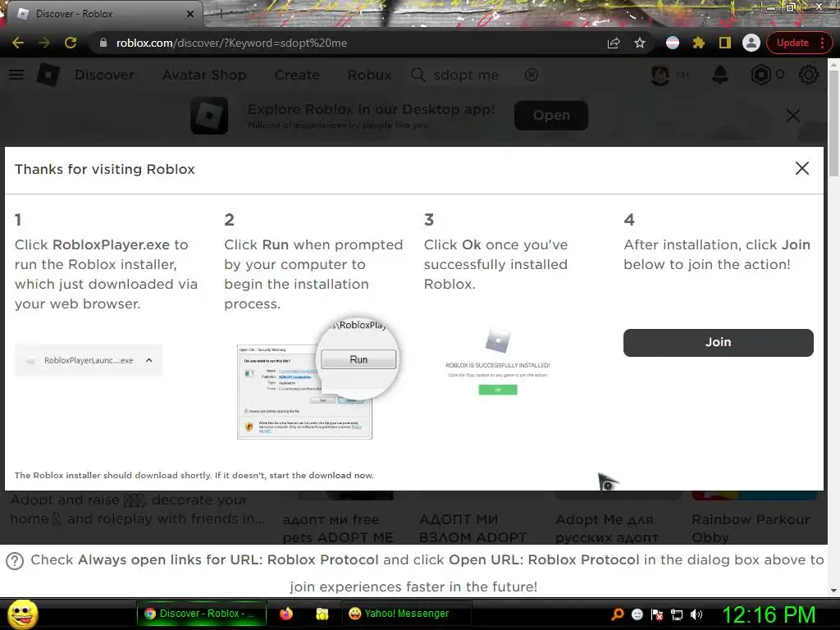Open the side panel icon

725,43
